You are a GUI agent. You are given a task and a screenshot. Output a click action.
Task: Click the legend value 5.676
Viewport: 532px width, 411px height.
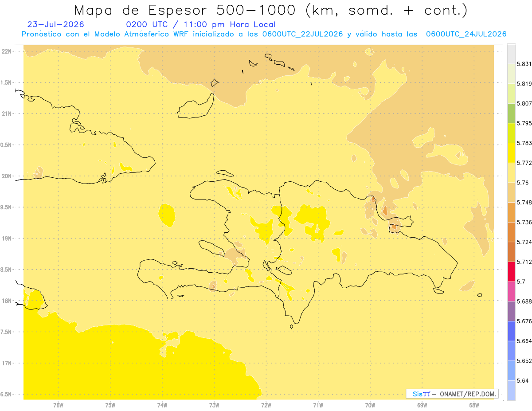pos(524,321)
